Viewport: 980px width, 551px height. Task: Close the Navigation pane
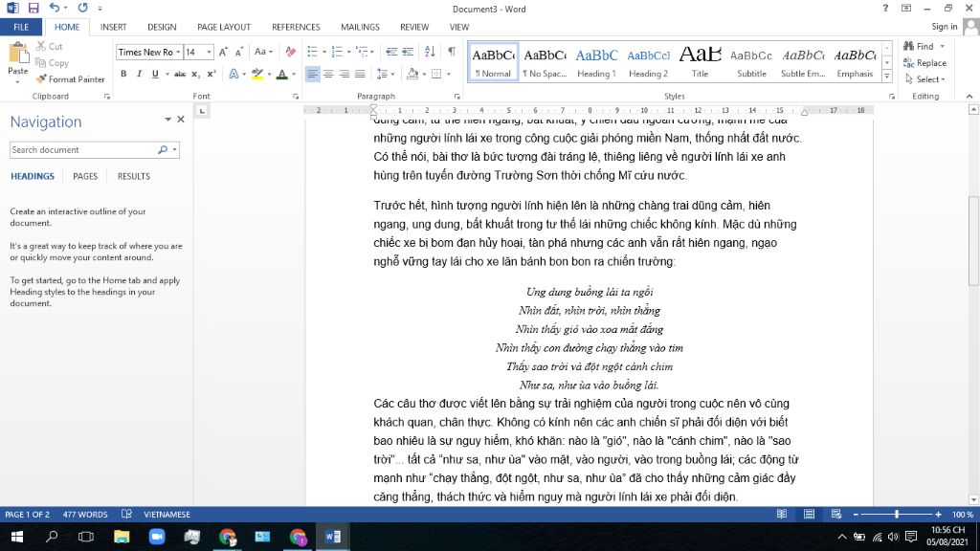click(181, 119)
